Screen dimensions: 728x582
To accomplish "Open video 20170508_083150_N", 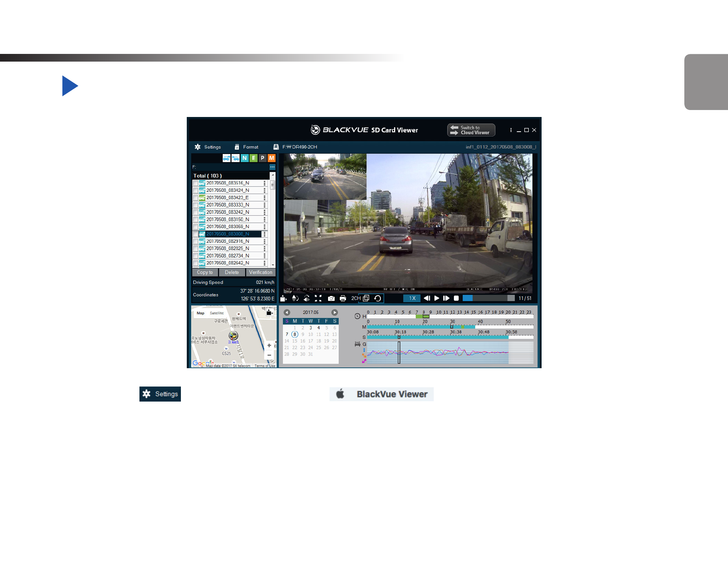I will (227, 219).
